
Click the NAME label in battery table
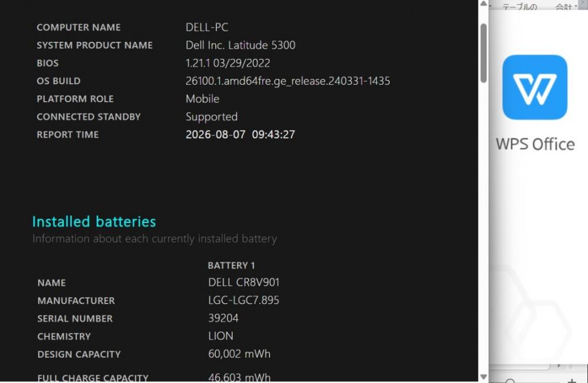tap(51, 283)
